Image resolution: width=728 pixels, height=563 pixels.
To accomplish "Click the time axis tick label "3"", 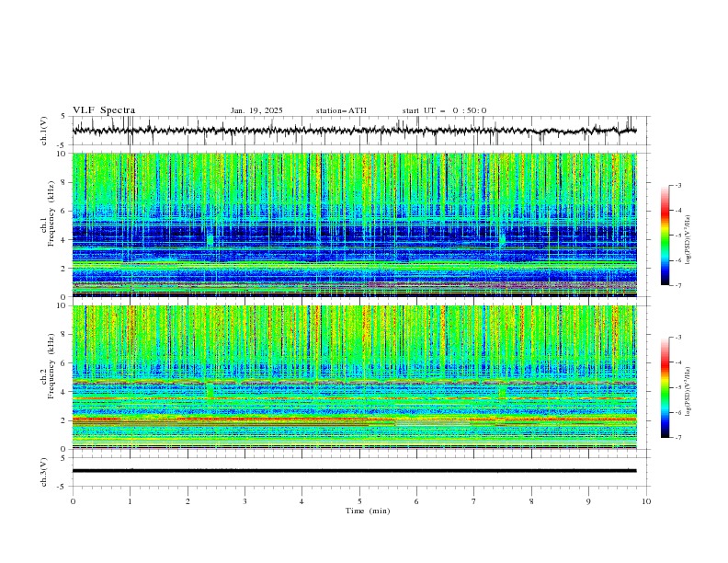I will [x=245, y=501].
